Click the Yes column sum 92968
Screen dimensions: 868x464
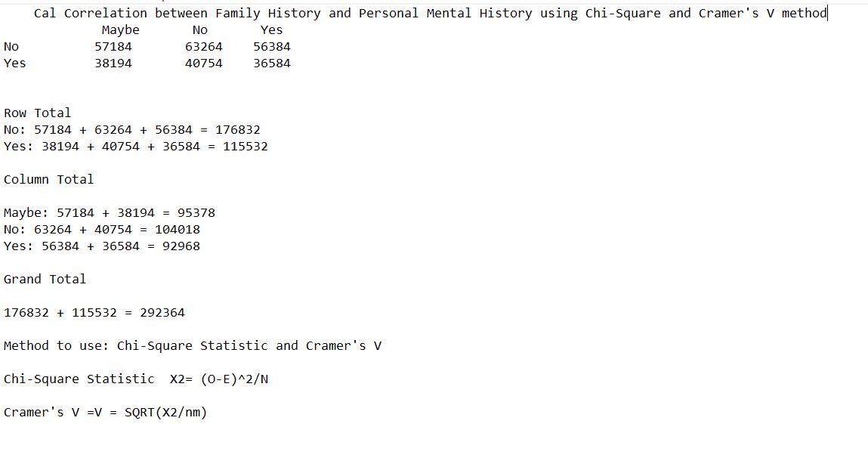pos(181,246)
